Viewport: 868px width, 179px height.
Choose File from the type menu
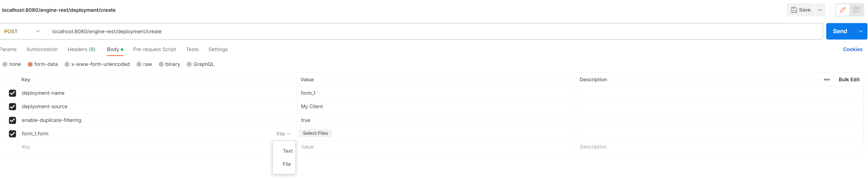(286, 164)
